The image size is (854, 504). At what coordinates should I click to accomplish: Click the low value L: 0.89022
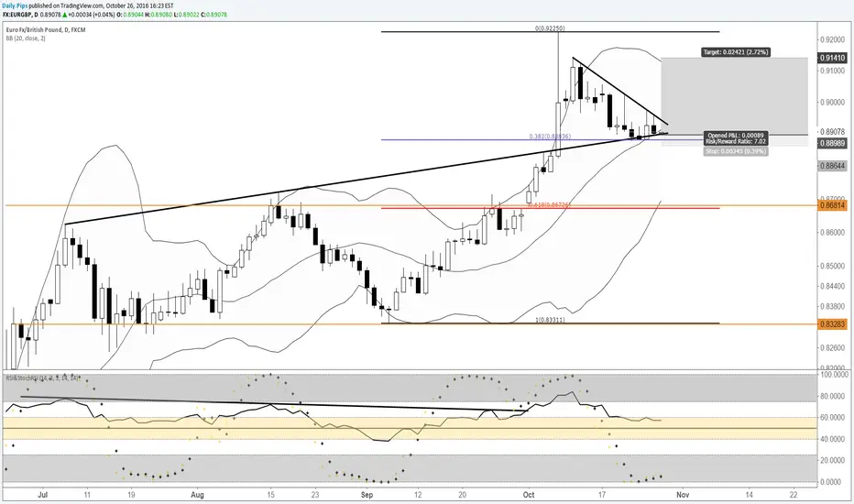coord(186,15)
